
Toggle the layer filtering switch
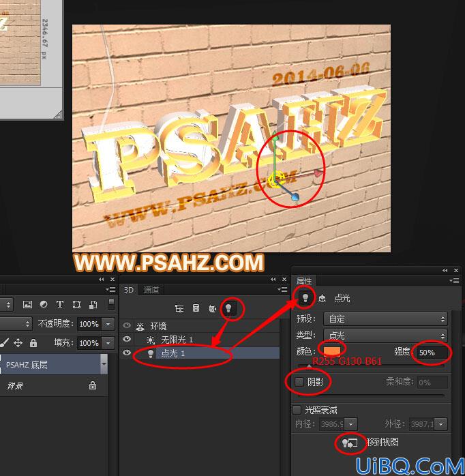pos(111,304)
